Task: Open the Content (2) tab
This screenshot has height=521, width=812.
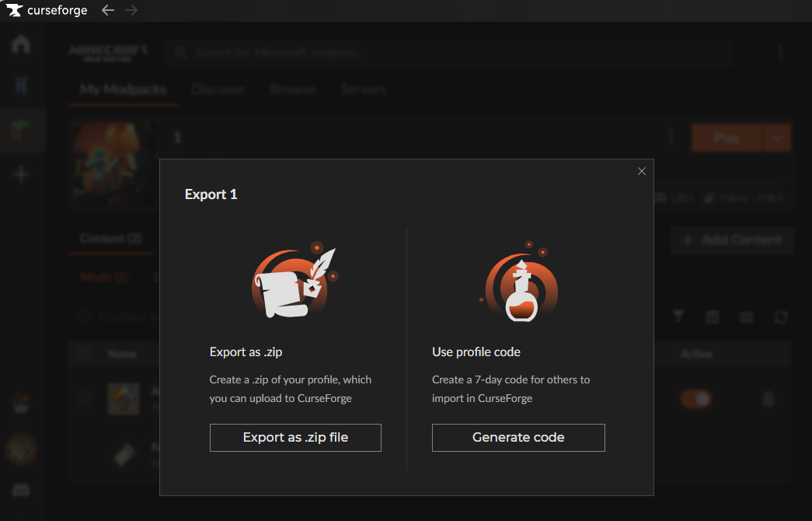Action: pyautogui.click(x=111, y=239)
